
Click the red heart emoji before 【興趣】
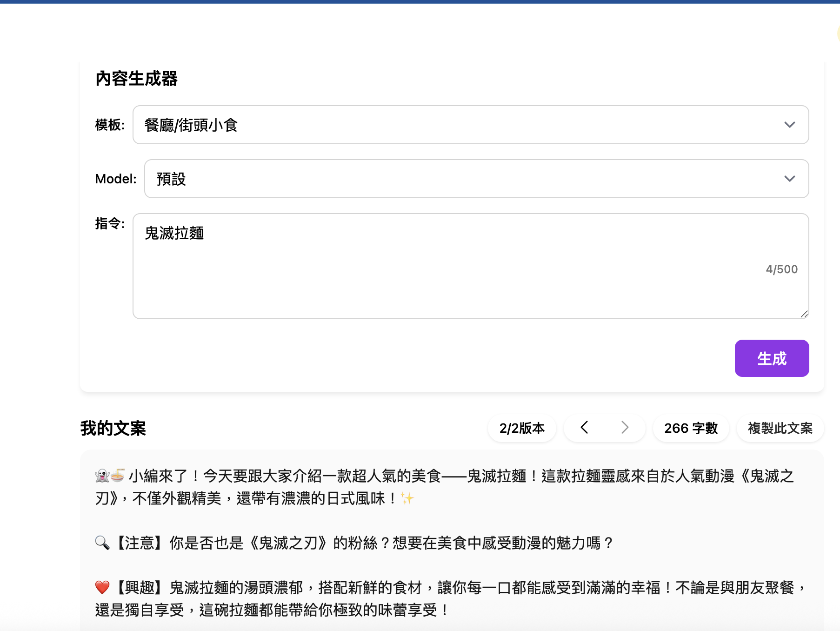tap(102, 587)
